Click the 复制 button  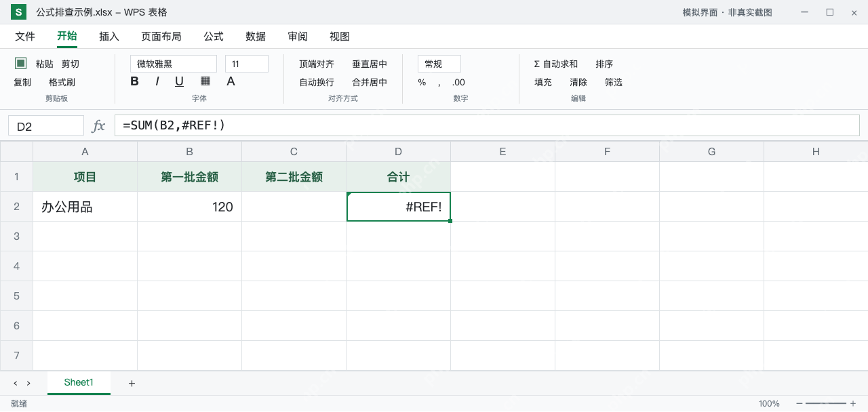[x=22, y=82]
